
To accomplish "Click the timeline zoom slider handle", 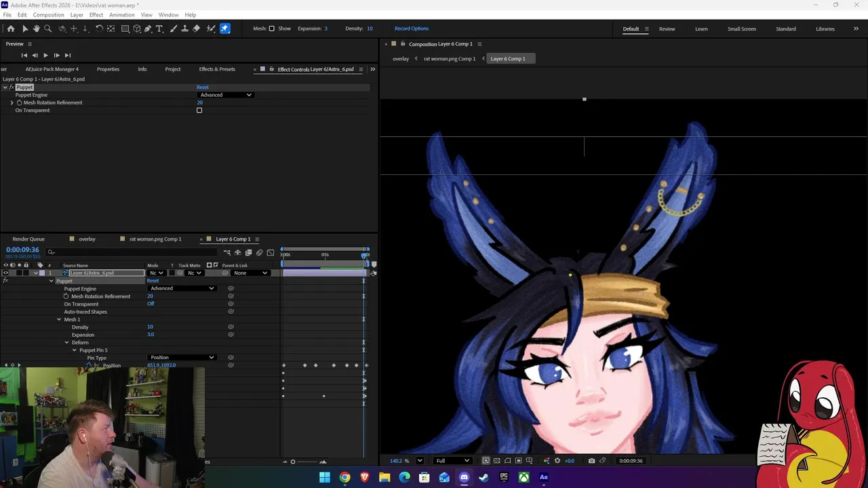I will click(x=293, y=462).
